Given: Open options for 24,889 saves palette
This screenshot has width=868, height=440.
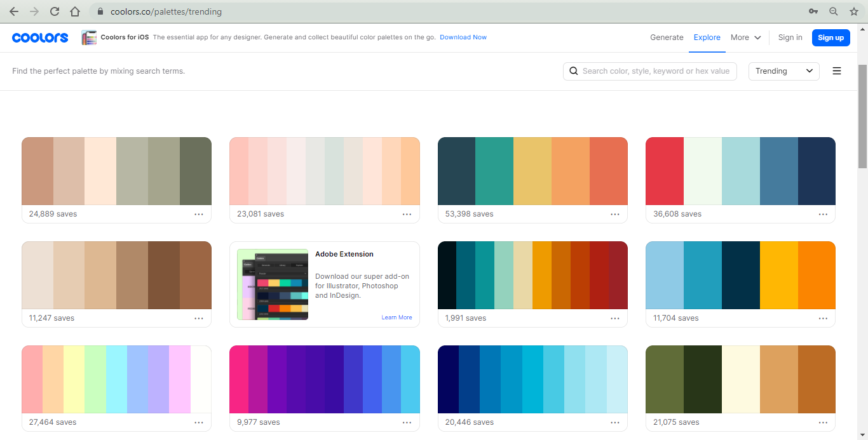Looking at the screenshot, I should click(199, 214).
